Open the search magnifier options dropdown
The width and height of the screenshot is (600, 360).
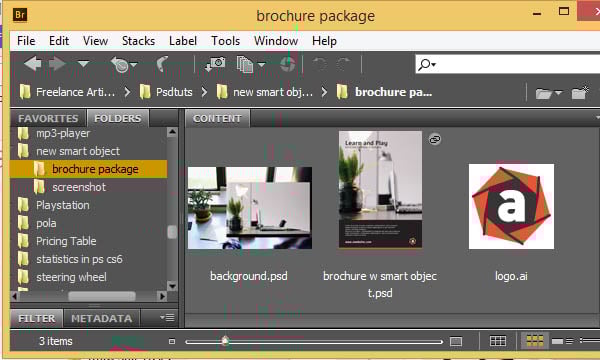(x=427, y=64)
